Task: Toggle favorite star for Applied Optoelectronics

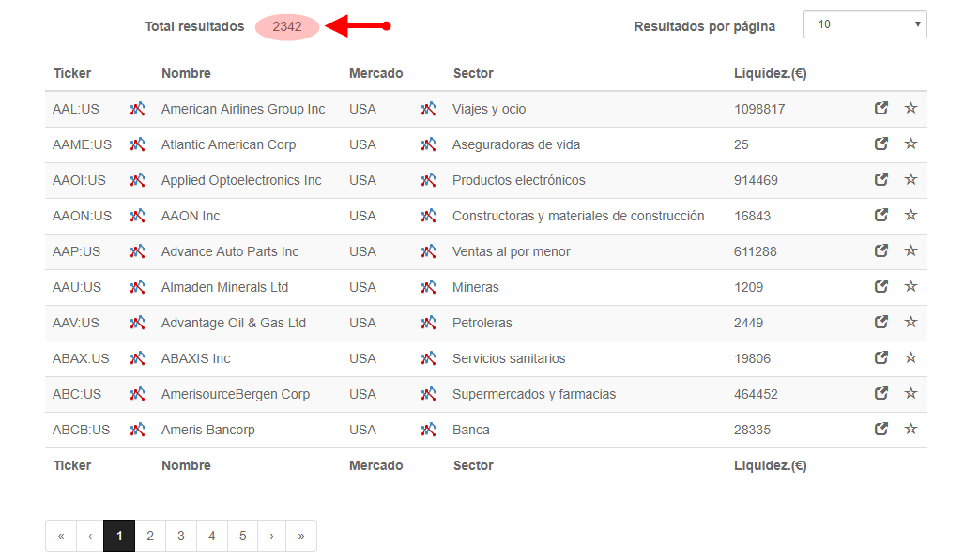Action: (x=911, y=179)
